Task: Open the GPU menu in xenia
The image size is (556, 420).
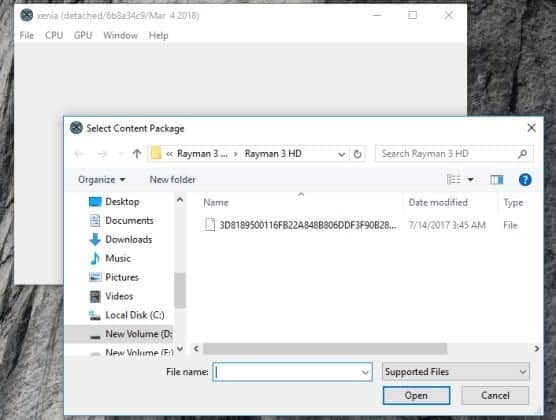Action: pyautogui.click(x=83, y=35)
